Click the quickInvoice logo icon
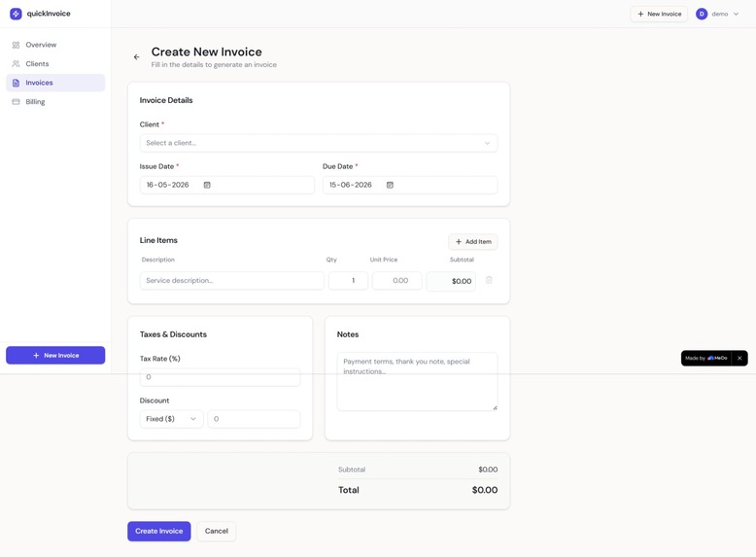The height and width of the screenshot is (557, 756). 16,14
